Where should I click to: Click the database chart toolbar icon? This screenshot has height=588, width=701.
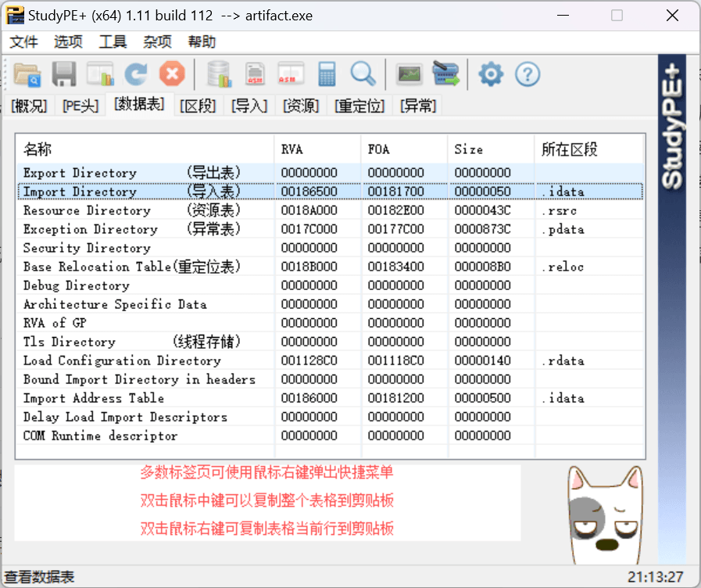(219, 74)
